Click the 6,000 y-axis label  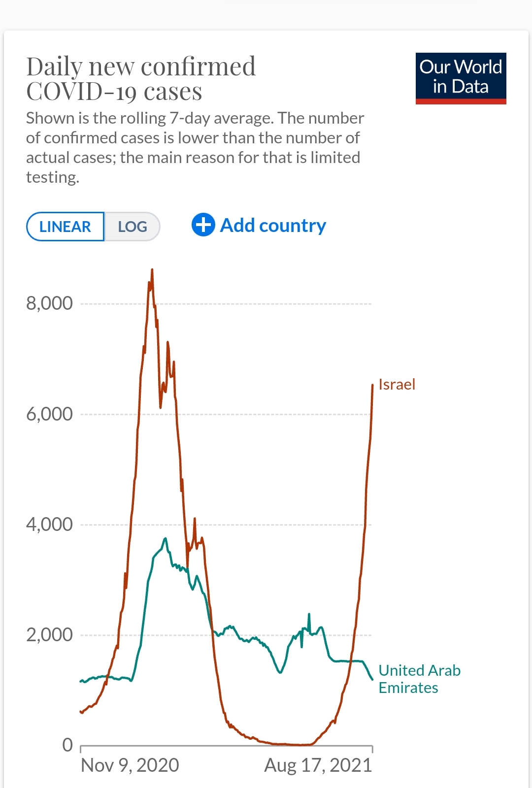click(x=49, y=414)
